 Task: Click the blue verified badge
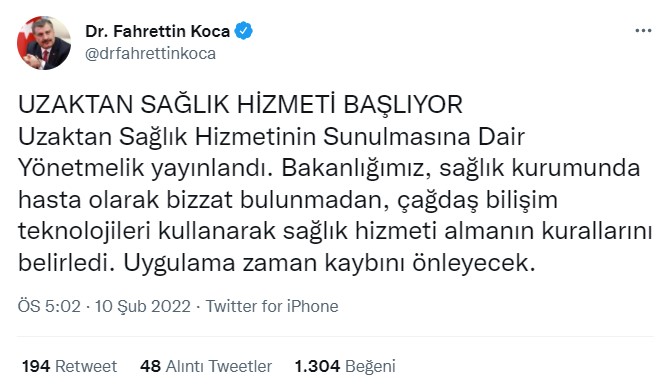[x=244, y=31]
